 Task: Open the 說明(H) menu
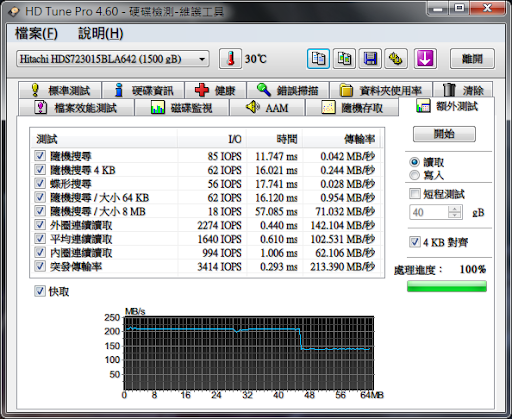(x=101, y=34)
